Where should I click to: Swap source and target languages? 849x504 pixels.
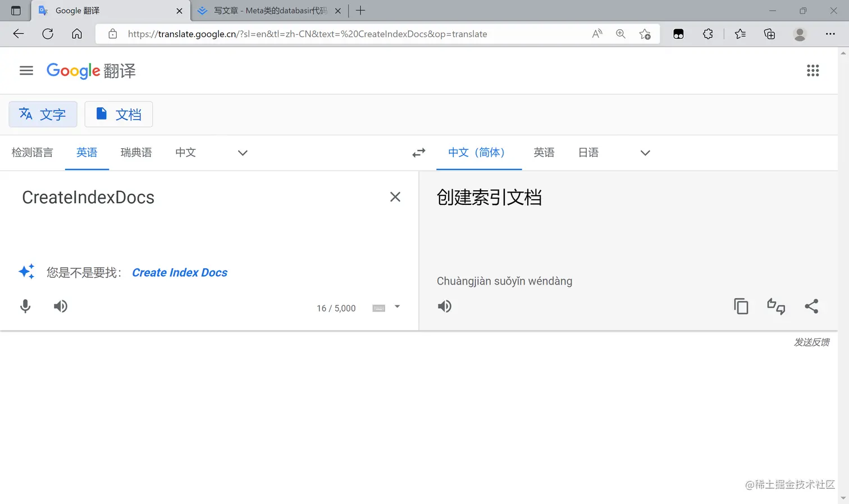[419, 153]
